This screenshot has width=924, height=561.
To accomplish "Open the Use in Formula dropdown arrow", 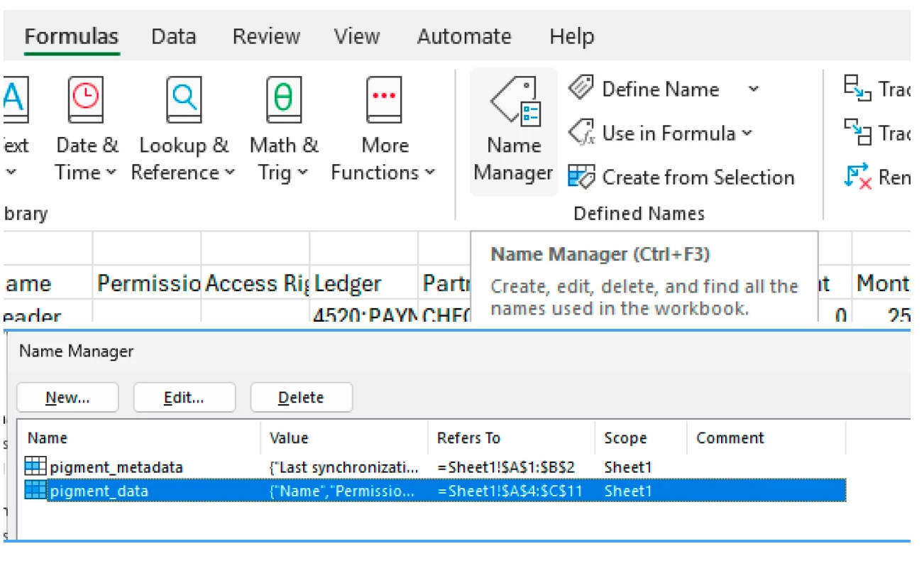I will point(747,134).
